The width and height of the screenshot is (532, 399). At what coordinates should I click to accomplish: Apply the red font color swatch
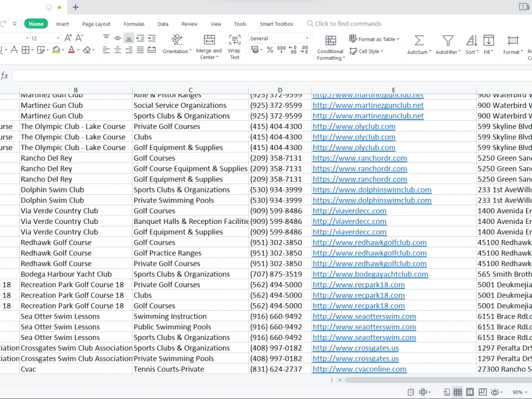(x=71, y=50)
